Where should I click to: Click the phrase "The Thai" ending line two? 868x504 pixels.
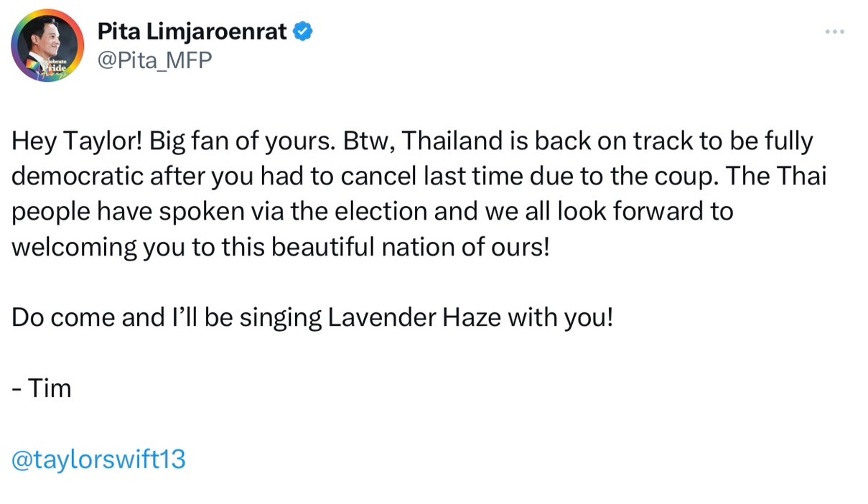pos(785,176)
